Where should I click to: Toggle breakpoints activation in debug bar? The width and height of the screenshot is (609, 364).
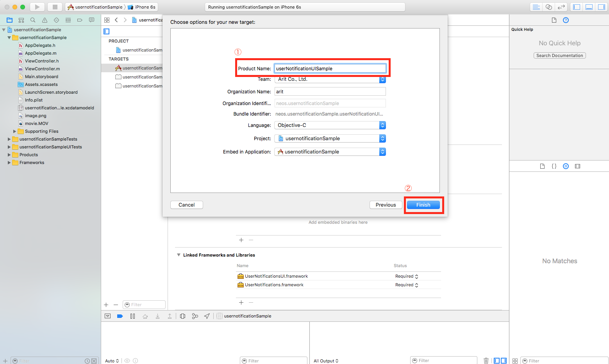pyautogui.click(x=120, y=316)
